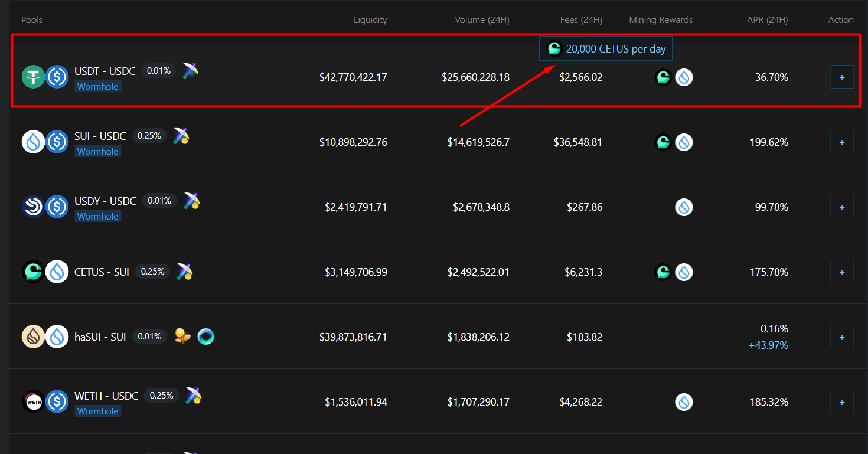The width and height of the screenshot is (868, 454).
Task: Click the 0.01% fee badge on haSUI - SUI
Action: tap(149, 337)
